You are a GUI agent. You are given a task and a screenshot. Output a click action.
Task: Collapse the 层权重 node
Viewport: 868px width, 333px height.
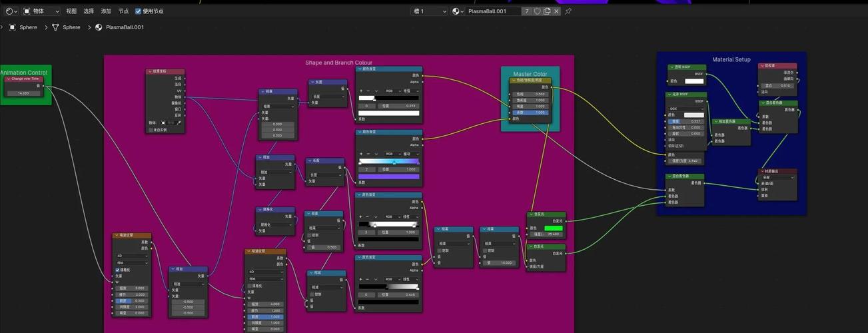click(x=763, y=66)
